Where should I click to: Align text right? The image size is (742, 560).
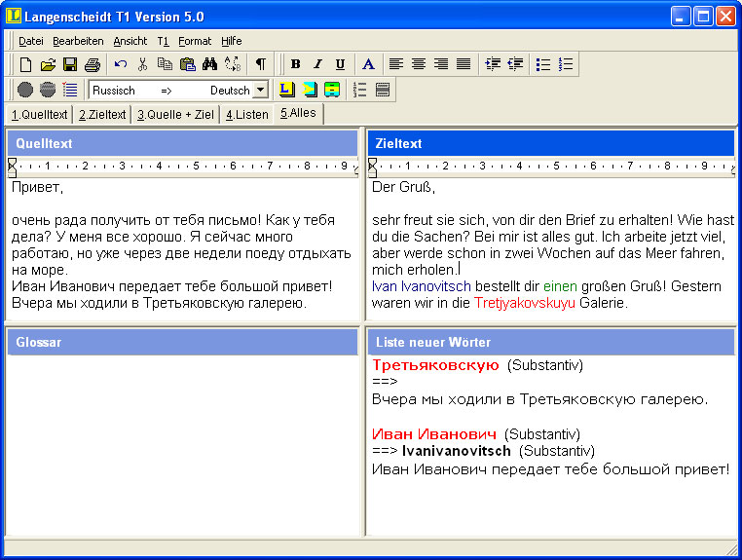point(441,64)
